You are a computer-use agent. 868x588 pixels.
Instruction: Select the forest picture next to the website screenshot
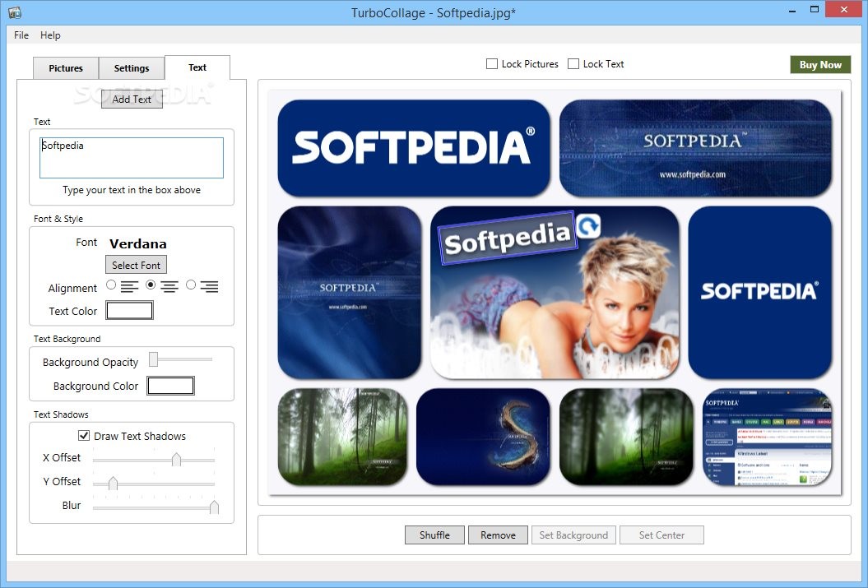pos(626,437)
